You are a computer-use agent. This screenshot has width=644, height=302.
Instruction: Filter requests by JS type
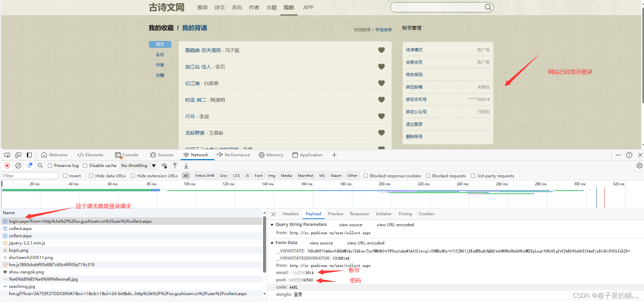point(247,176)
